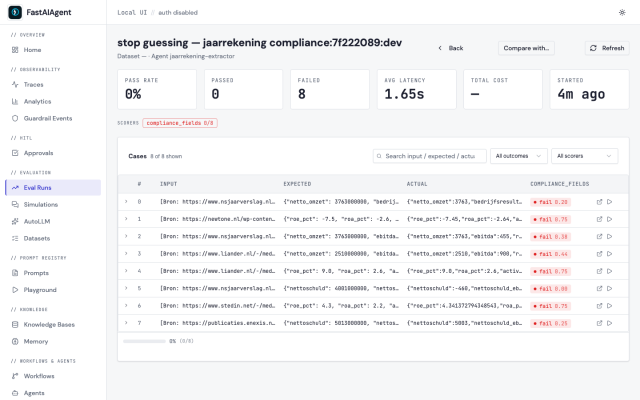Click the Memory sidebar icon
Screen dimensions: 640x400
pyautogui.click(x=15, y=341)
